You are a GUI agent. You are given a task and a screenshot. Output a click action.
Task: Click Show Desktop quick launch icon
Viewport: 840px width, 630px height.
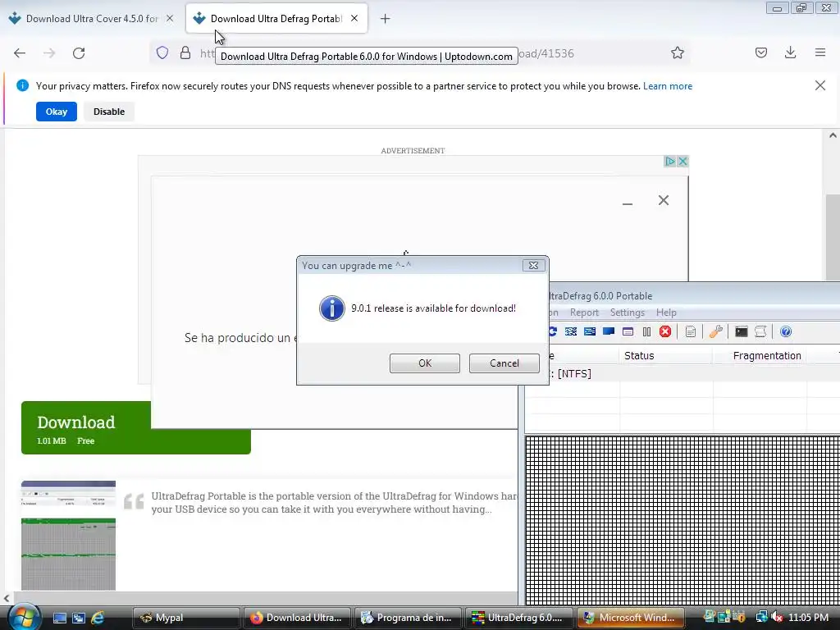coord(59,618)
